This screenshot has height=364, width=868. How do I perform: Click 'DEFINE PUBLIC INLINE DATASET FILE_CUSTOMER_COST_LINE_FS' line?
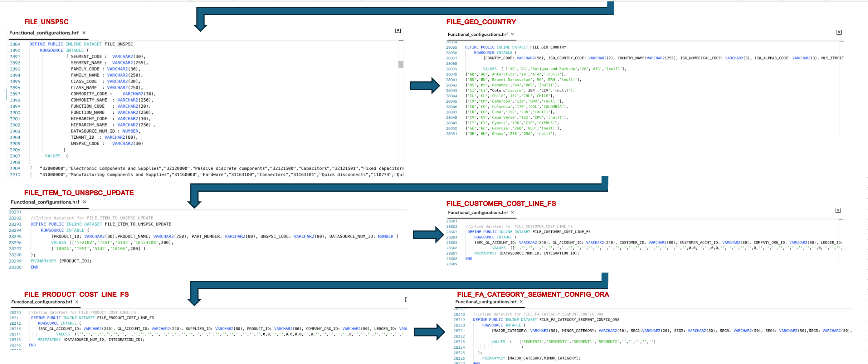pyautogui.click(x=529, y=232)
